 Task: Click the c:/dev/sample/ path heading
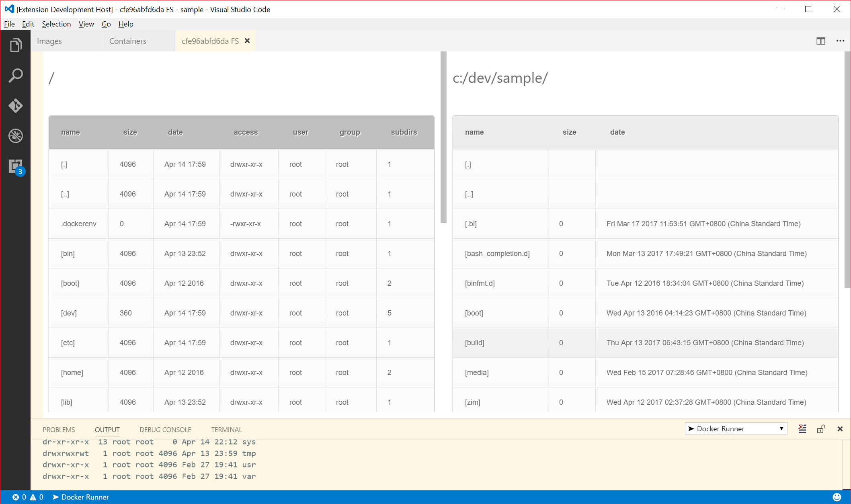[500, 78]
